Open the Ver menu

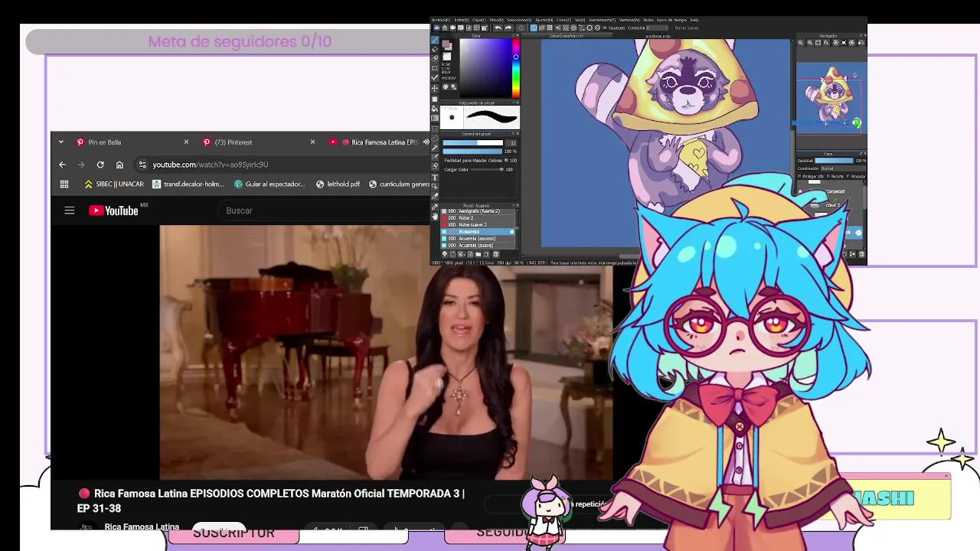(580, 20)
